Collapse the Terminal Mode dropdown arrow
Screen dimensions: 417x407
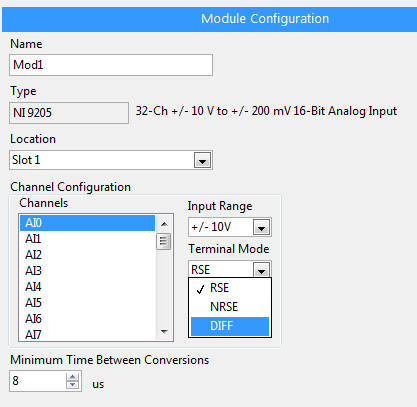(261, 270)
